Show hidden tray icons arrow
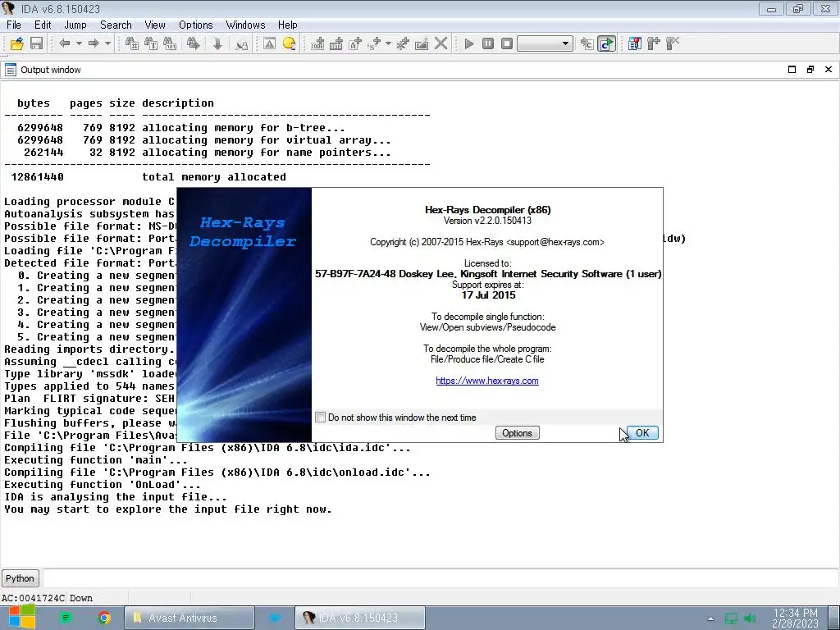 (710, 619)
